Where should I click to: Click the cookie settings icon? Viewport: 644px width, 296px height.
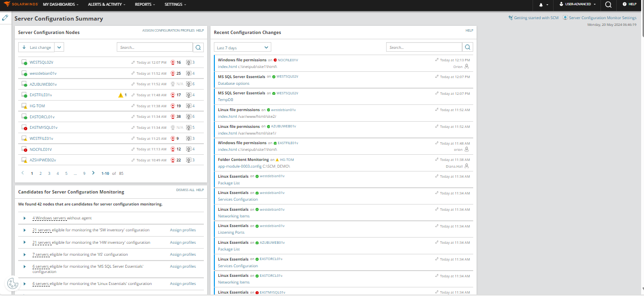(x=13, y=284)
